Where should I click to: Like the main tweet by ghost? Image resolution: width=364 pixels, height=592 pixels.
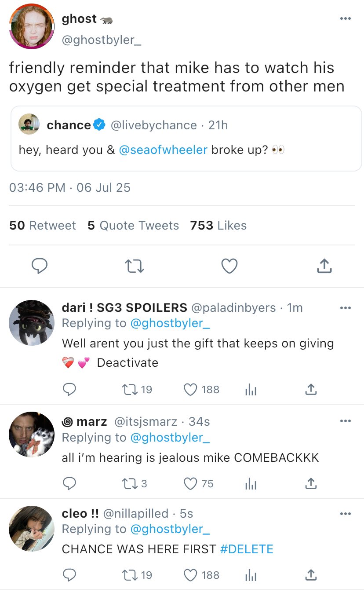229,266
